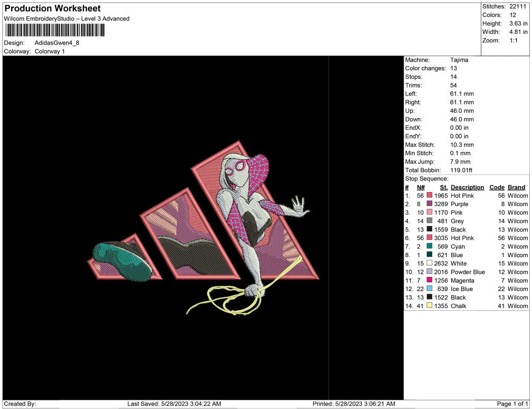Screen dimensions: 532x409
Task: Click the Max Stitch value '10.3 mm'
Action: click(462, 145)
